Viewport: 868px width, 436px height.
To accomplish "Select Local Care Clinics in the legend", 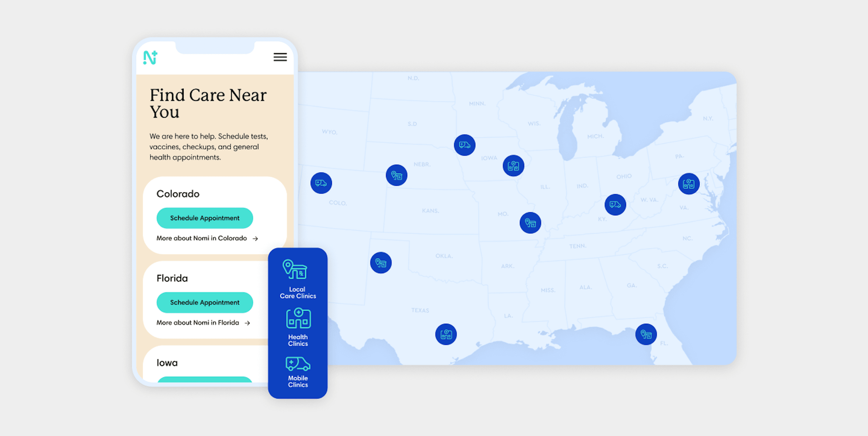I will pyautogui.click(x=297, y=279).
